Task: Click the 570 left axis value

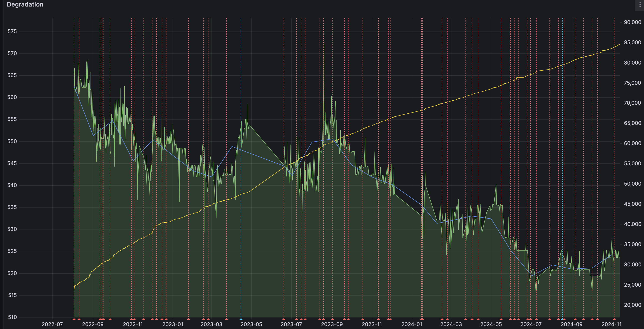Action: (12, 53)
